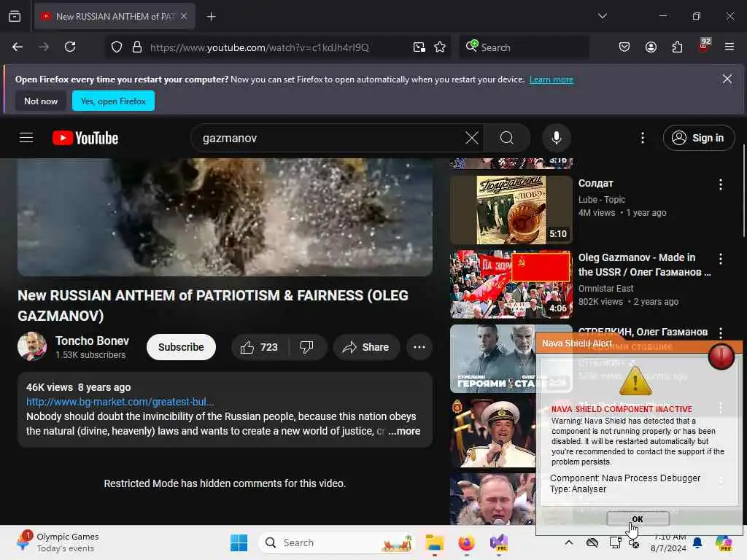Subscribe to Toncho Bonev channel
This screenshot has width=747, height=560.
pos(181,347)
